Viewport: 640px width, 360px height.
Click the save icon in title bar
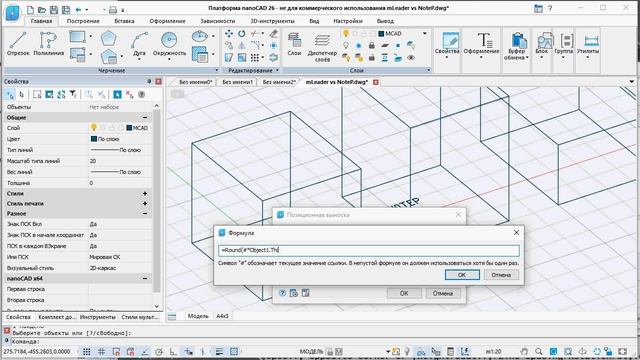click(x=53, y=9)
